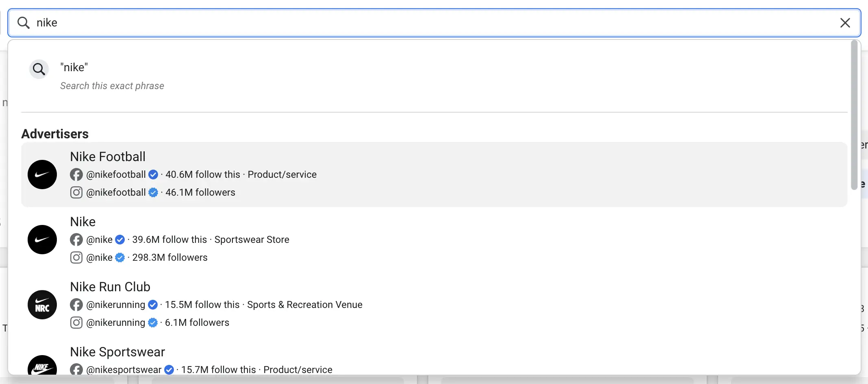Click the magnifier icon in search field
Screen dimensions: 868x384
tap(24, 23)
